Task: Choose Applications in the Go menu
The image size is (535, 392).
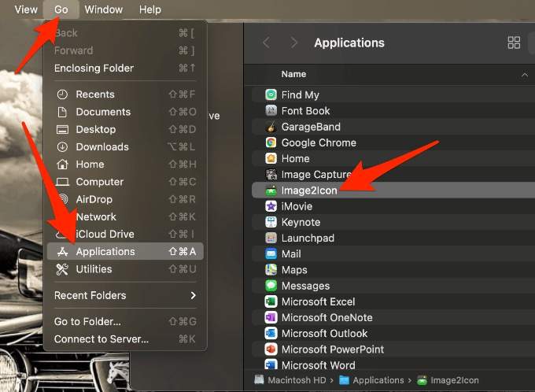Action: [x=125, y=252]
